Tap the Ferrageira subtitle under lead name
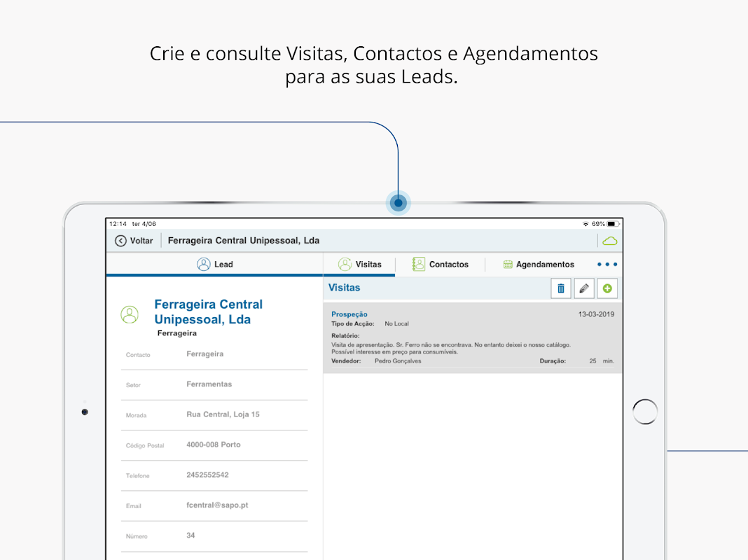The image size is (748, 560). (177, 333)
